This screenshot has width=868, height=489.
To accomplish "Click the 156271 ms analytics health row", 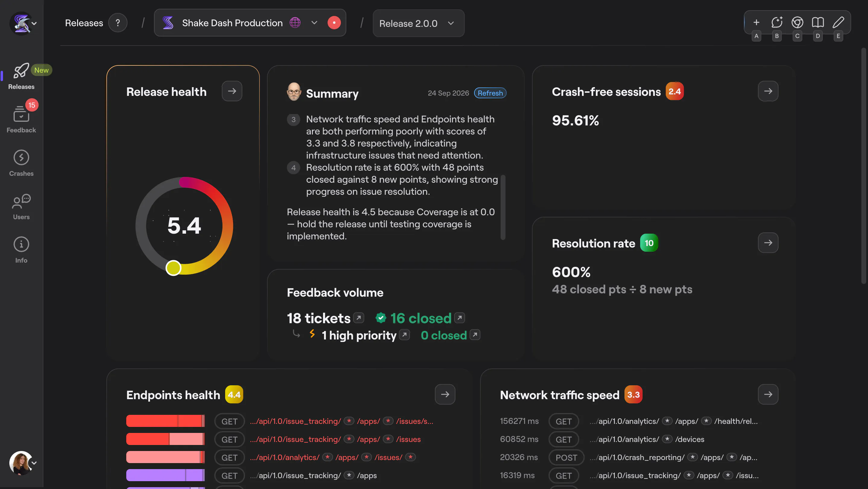I will (629, 421).
